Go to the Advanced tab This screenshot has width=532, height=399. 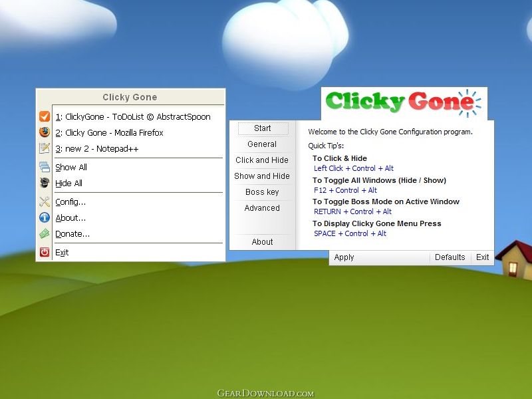point(262,208)
